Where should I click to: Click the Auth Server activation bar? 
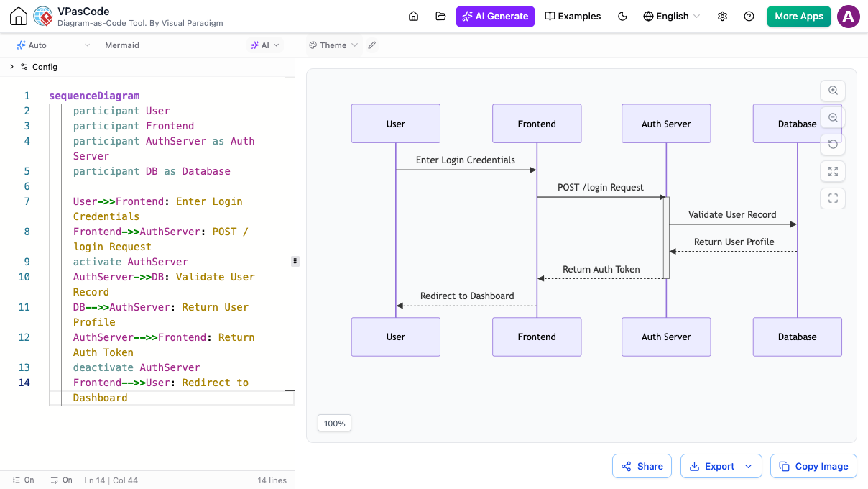point(666,237)
